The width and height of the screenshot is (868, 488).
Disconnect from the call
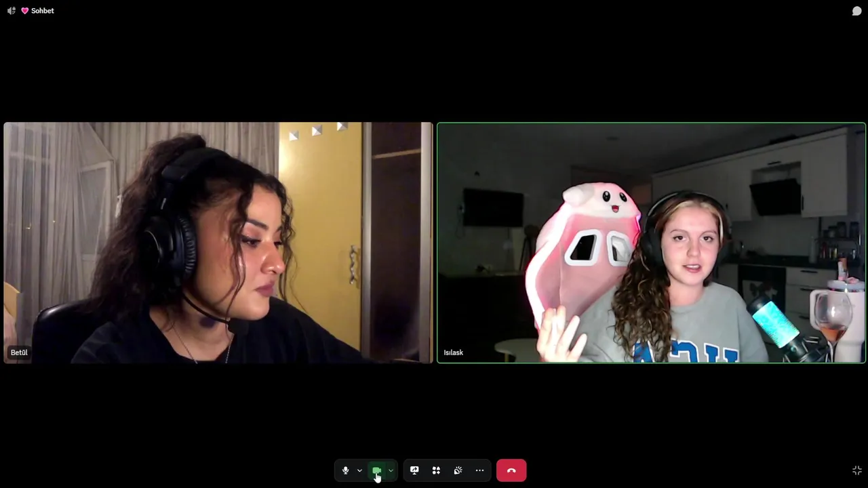coord(511,470)
